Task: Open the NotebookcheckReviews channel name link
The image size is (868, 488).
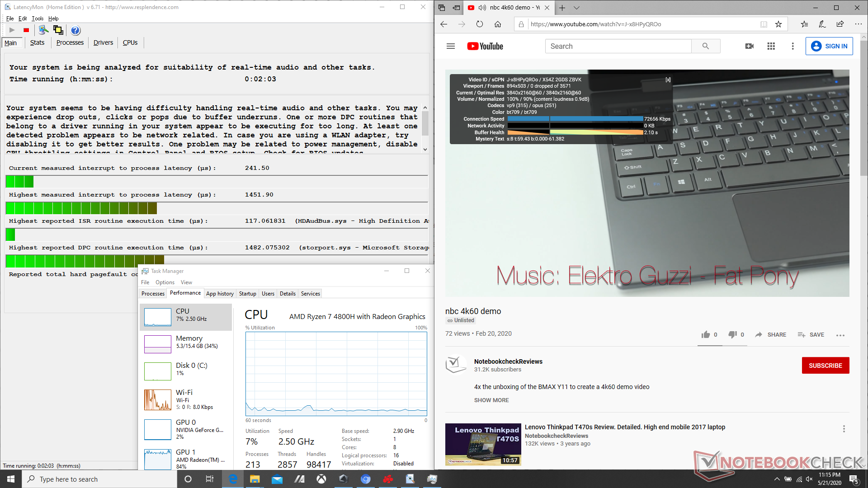Action: click(508, 361)
